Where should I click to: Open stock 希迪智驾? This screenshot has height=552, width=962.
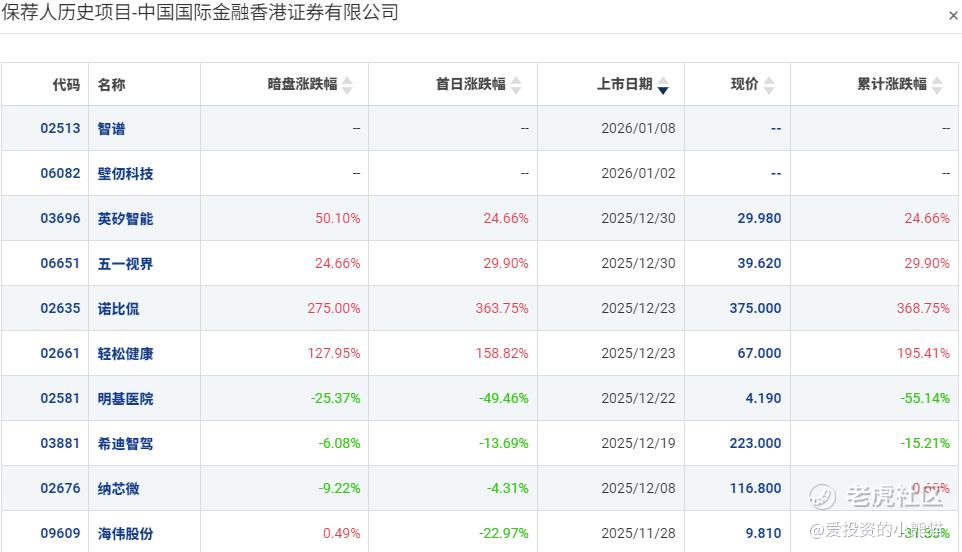[125, 443]
